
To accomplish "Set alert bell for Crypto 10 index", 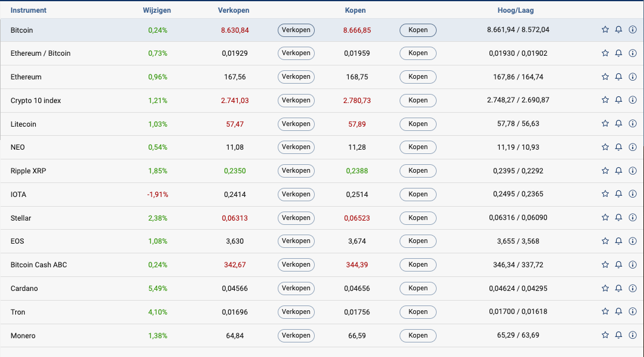I will [x=619, y=100].
